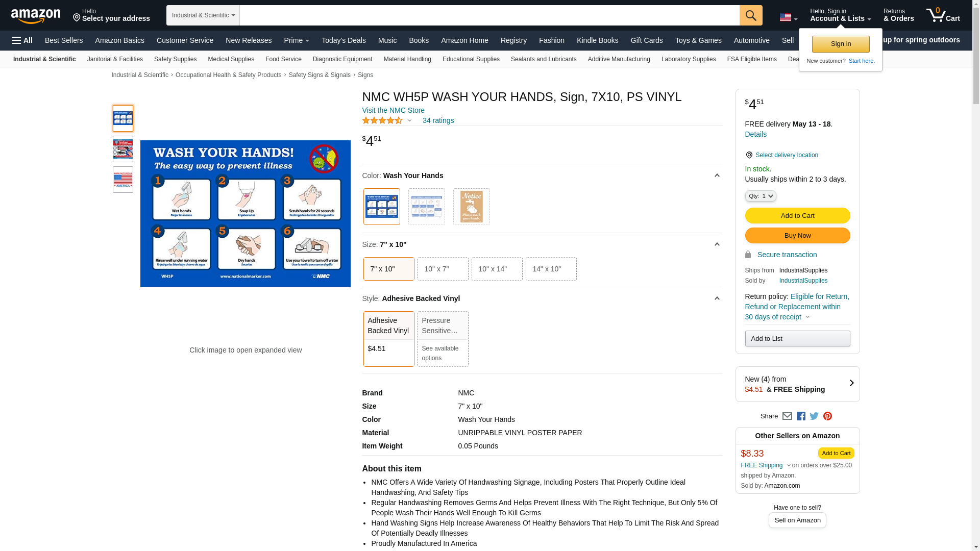The width and height of the screenshot is (980, 551).
Task: Select the Notice tan color swatch
Action: click(471, 207)
